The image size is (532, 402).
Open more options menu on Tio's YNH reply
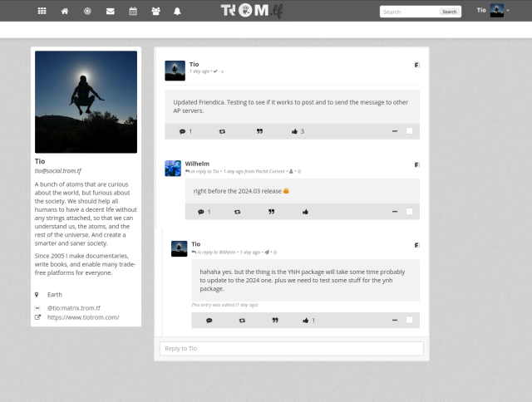(x=395, y=320)
